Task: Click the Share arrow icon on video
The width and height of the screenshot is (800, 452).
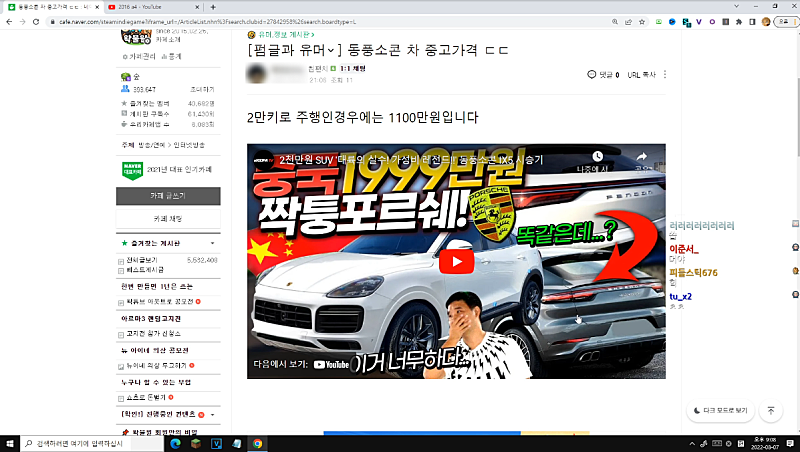Action: coord(641,158)
